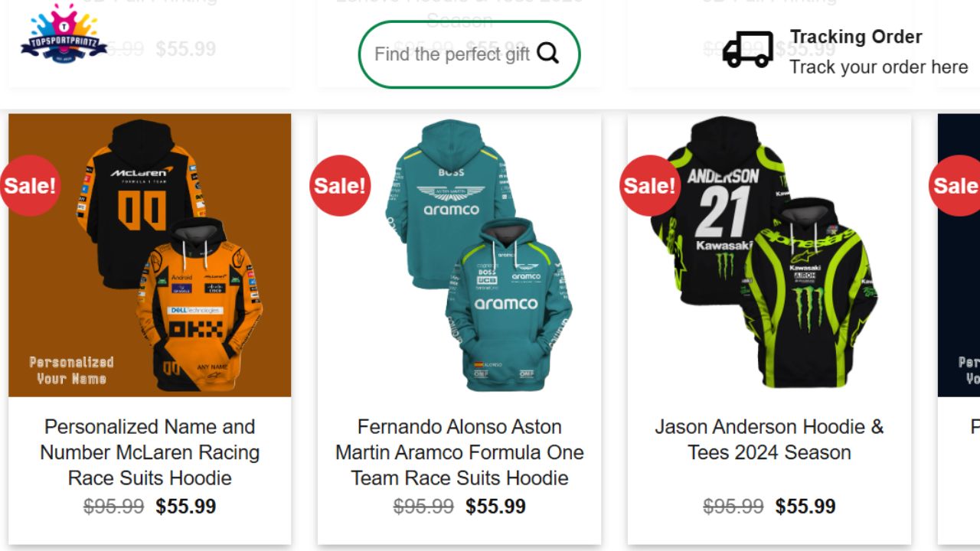This screenshot has height=551, width=980.
Task: Open the Jason Anderson Hoodie 2024 Season listing
Action: [x=768, y=439]
